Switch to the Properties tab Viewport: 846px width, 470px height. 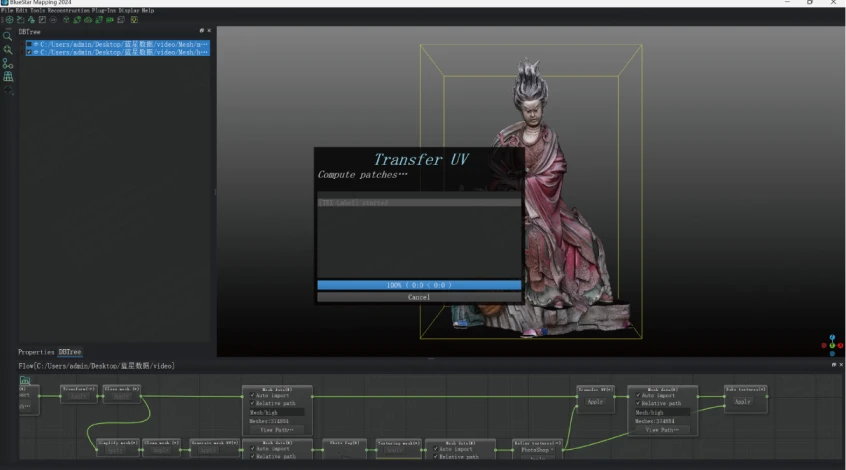[36, 352]
